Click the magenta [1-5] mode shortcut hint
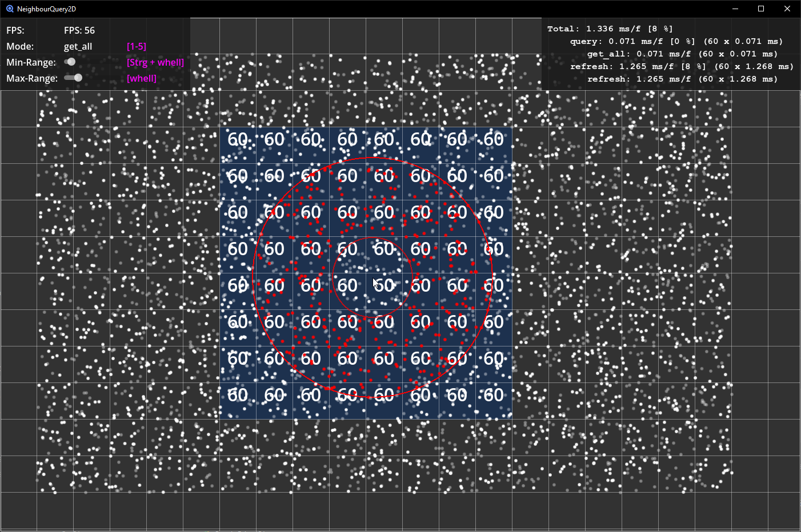 137,46
